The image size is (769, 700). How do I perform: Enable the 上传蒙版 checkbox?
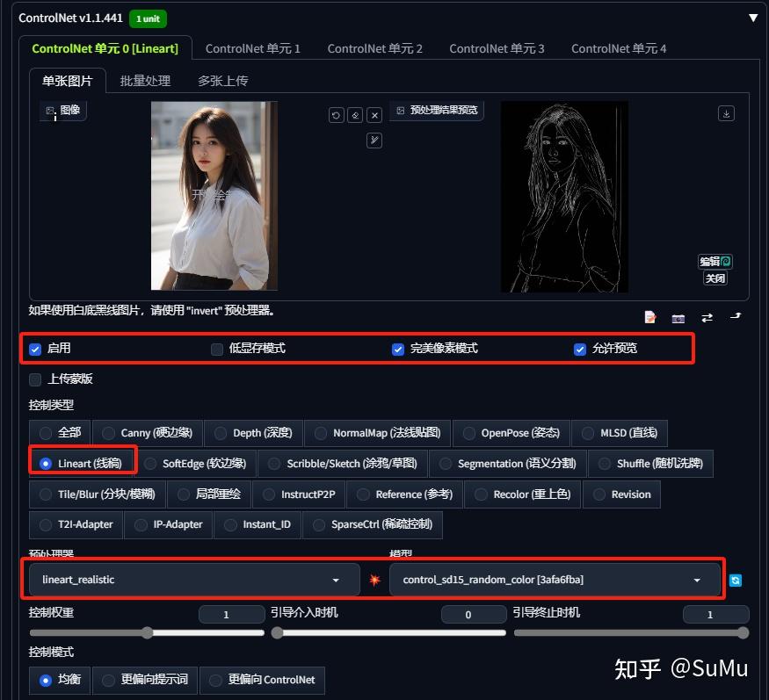pyautogui.click(x=35, y=379)
